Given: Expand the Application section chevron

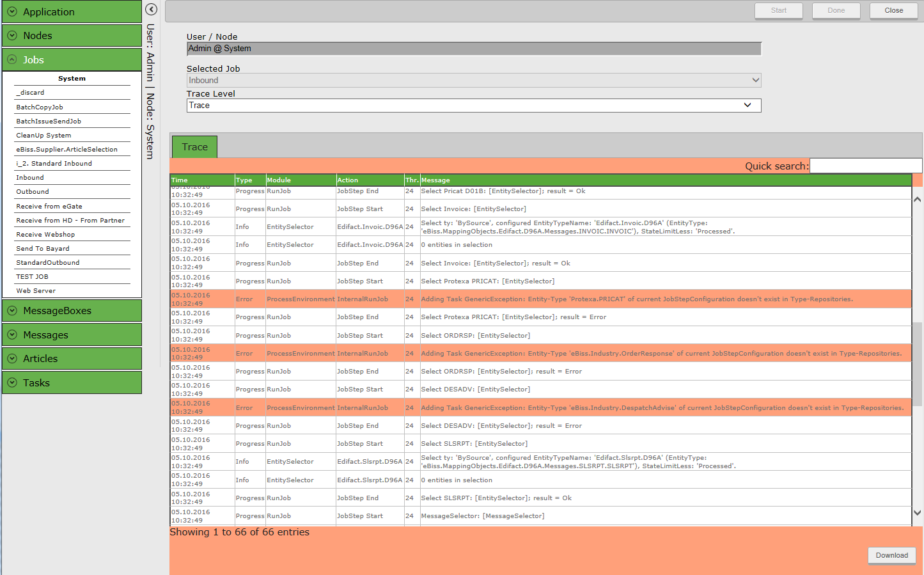Looking at the screenshot, I should 12,12.
